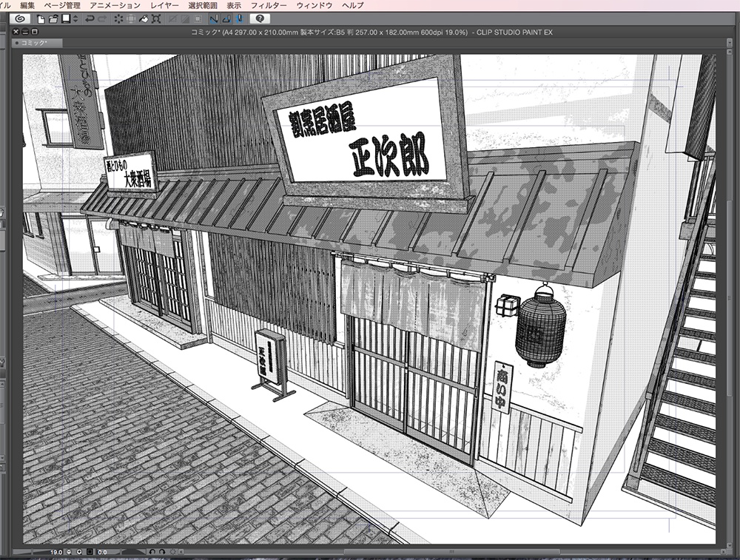Open the 選択範囲 menu
Viewport: 740px width, 560px height.
coord(203,5)
